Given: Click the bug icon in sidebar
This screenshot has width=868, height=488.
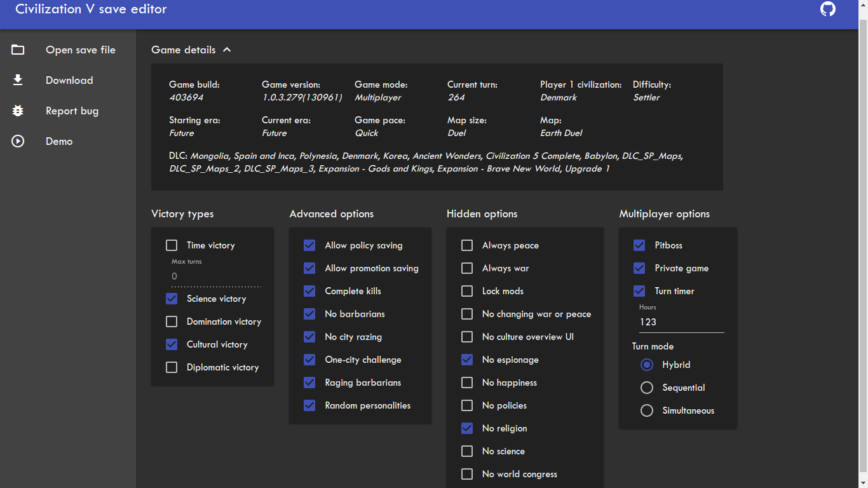Looking at the screenshot, I should [18, 111].
